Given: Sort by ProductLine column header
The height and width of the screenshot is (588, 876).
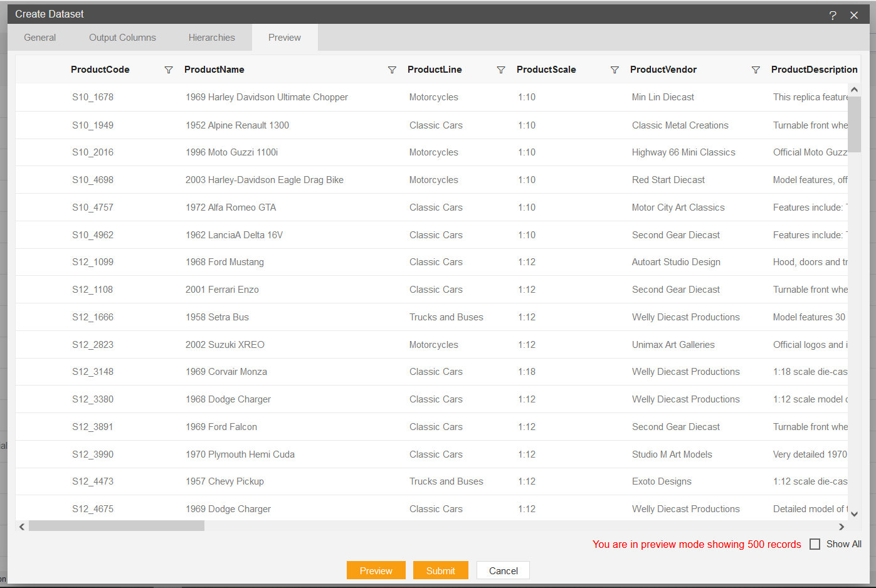Looking at the screenshot, I should point(435,70).
